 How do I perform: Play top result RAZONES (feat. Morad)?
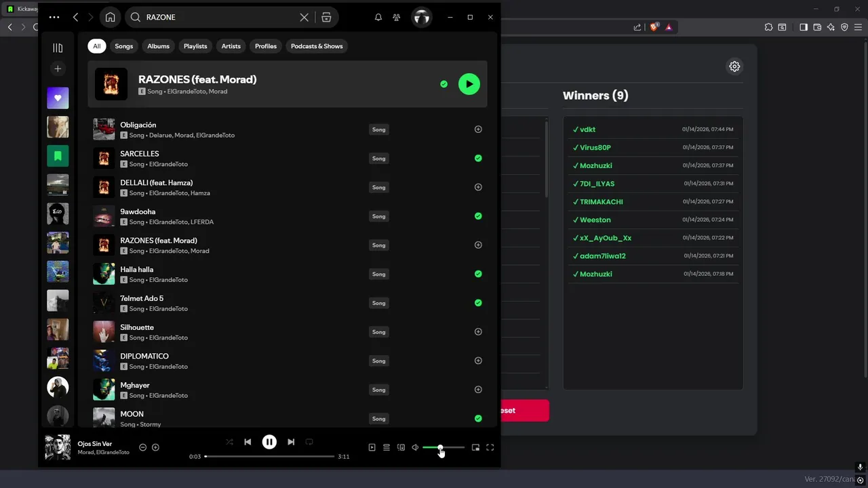469,84
